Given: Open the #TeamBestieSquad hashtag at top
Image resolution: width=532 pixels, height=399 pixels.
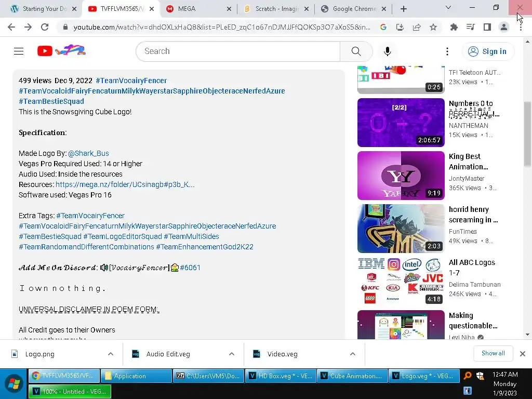Looking at the screenshot, I should (x=51, y=101).
